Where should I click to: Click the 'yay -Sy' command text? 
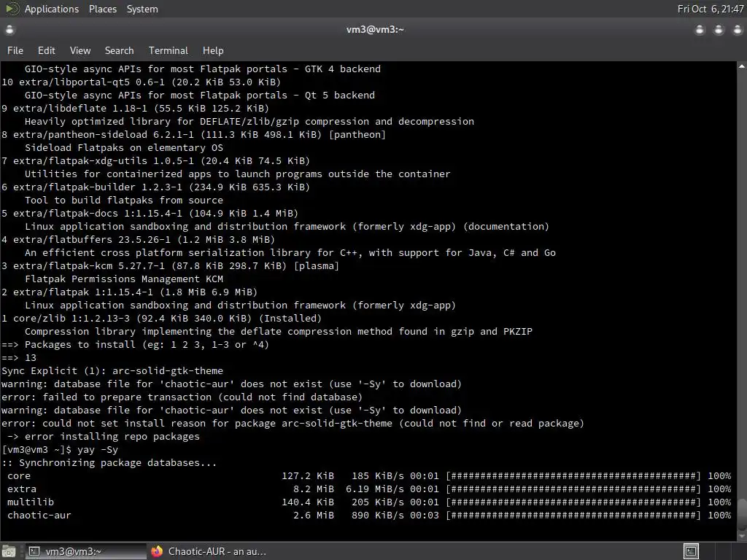[98, 449]
